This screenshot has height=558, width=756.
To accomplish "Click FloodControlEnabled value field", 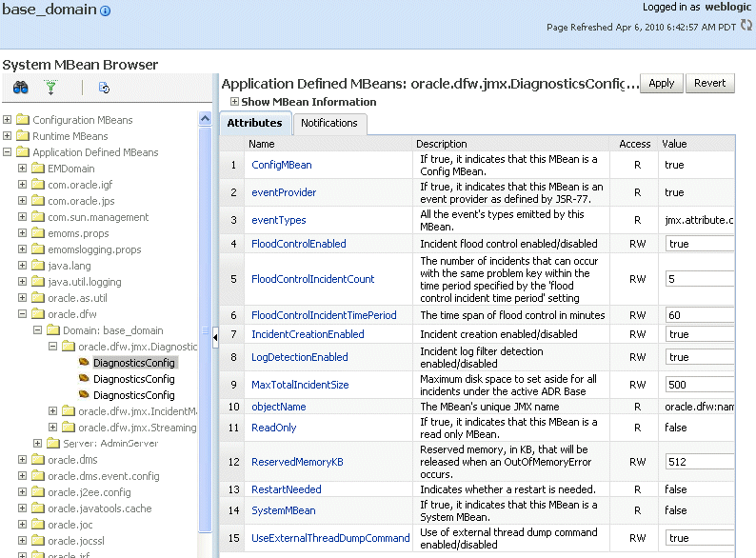I will (x=700, y=244).
